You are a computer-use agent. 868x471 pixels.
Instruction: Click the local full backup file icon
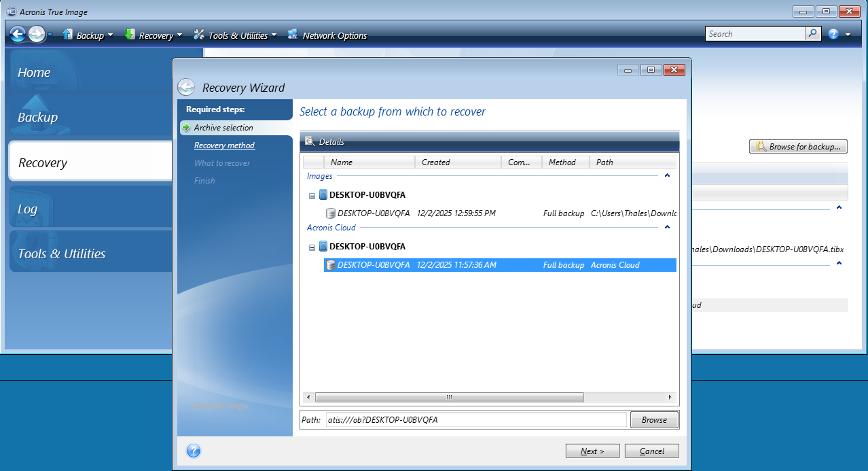331,213
